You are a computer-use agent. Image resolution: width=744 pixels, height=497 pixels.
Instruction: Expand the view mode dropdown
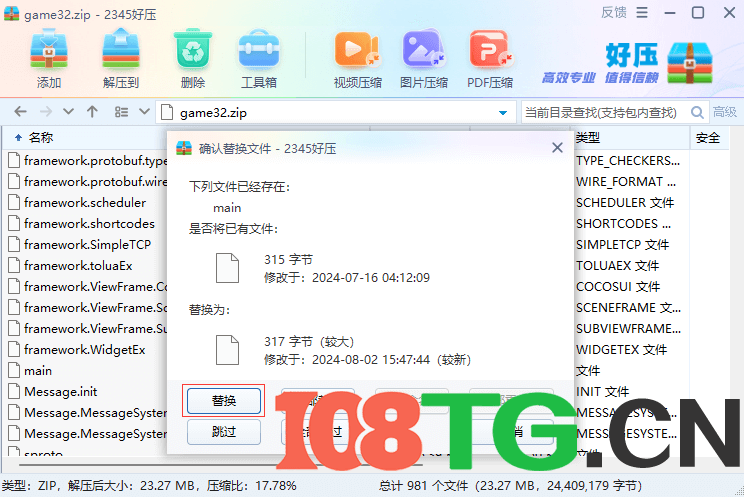pos(144,112)
